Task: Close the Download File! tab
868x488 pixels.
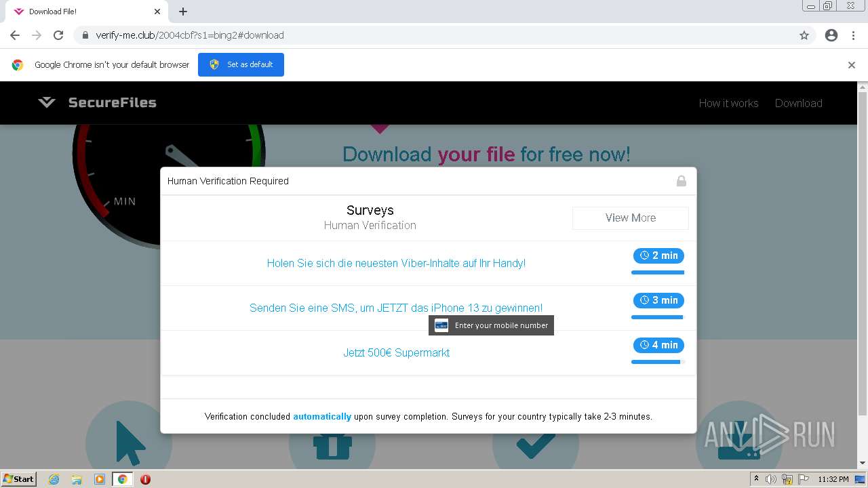Action: point(157,12)
